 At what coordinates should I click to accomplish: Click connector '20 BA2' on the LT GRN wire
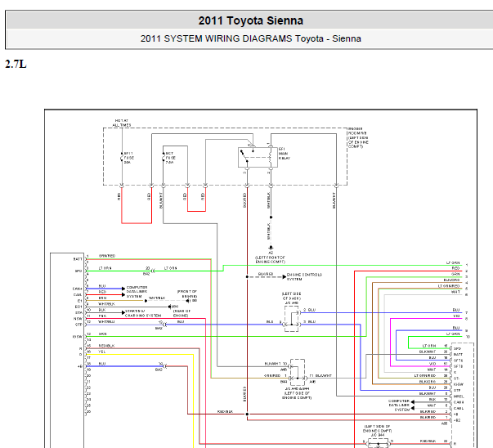pyautogui.click(x=149, y=271)
